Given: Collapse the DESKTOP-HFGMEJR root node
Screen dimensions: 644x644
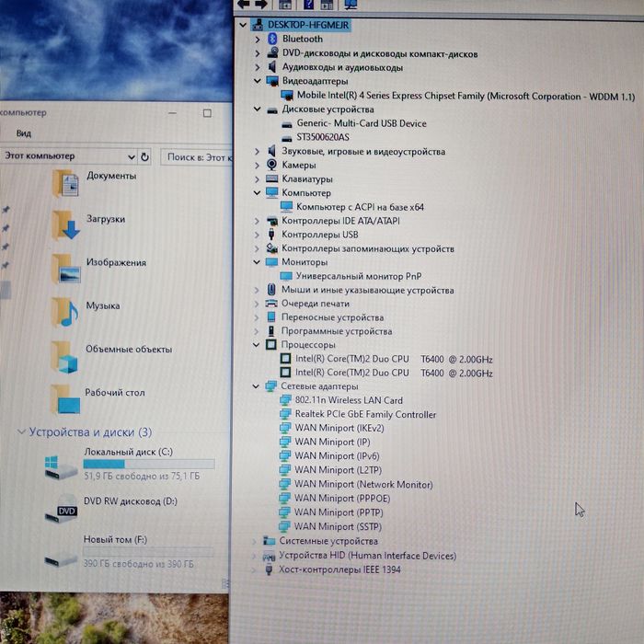Looking at the screenshot, I should pyautogui.click(x=243, y=25).
